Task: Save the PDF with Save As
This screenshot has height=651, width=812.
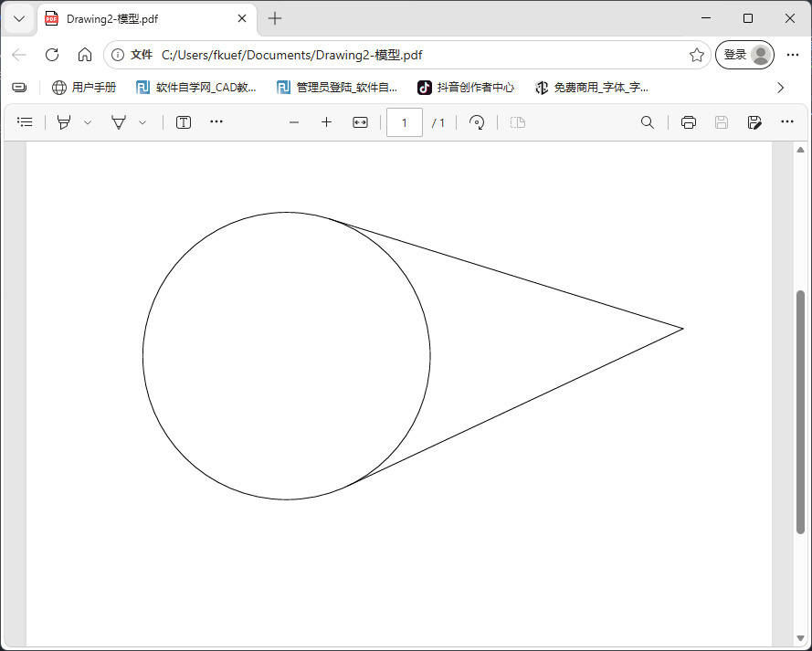Action: coord(754,121)
